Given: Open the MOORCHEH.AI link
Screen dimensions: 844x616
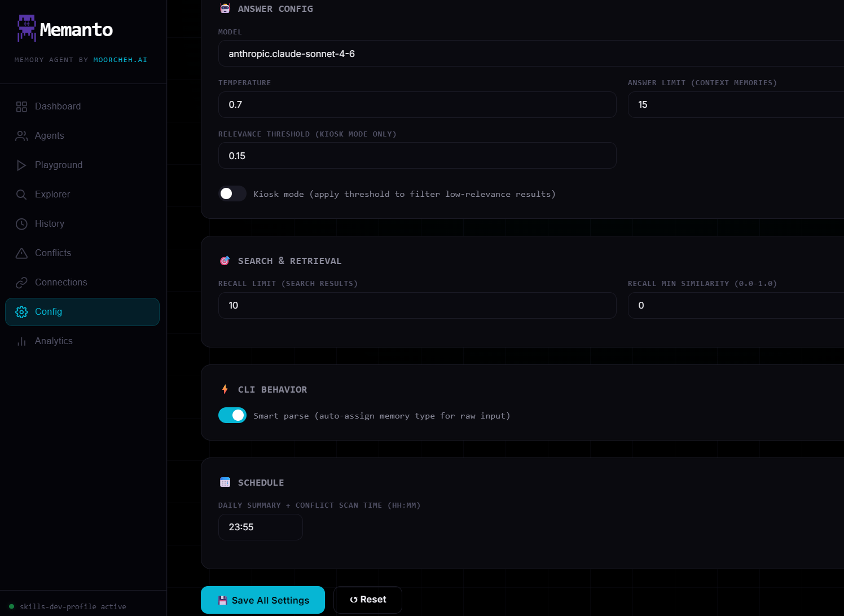Looking at the screenshot, I should [x=120, y=60].
